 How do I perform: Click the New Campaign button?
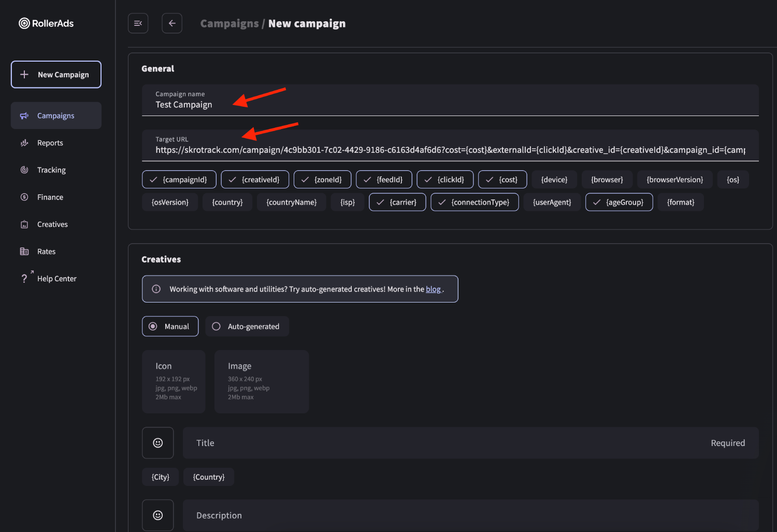(x=56, y=75)
